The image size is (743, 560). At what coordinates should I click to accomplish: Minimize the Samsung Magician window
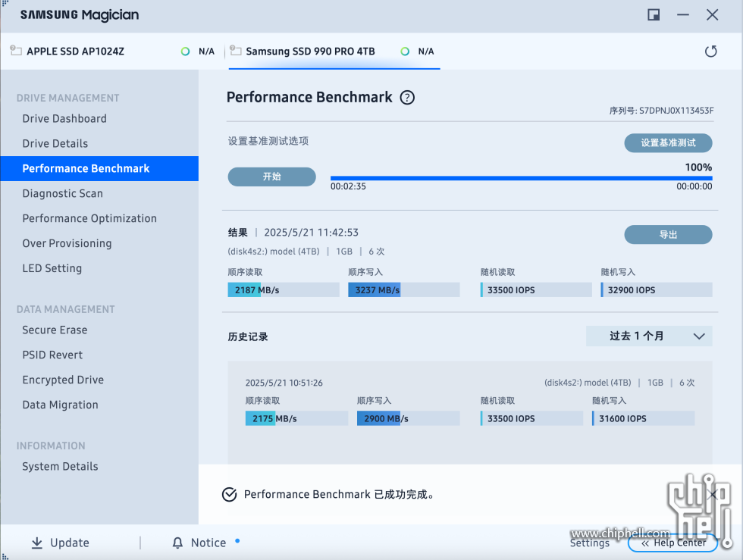(683, 14)
